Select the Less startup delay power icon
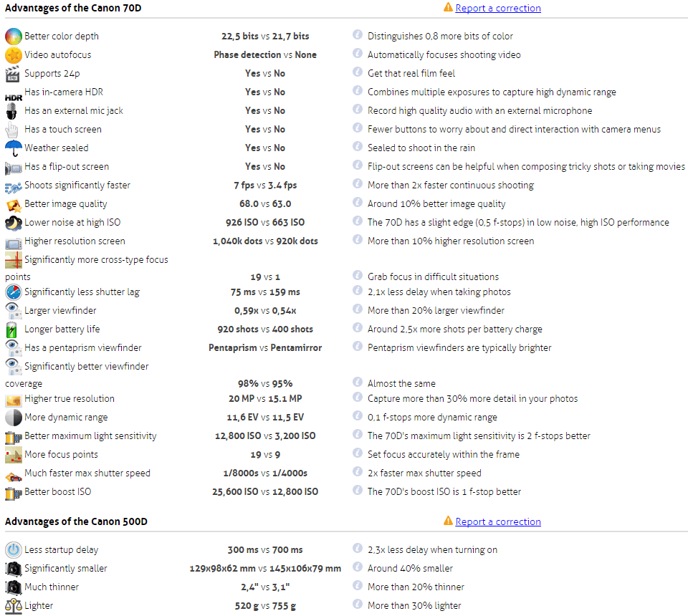The width and height of the screenshot is (688, 616). coord(14,549)
